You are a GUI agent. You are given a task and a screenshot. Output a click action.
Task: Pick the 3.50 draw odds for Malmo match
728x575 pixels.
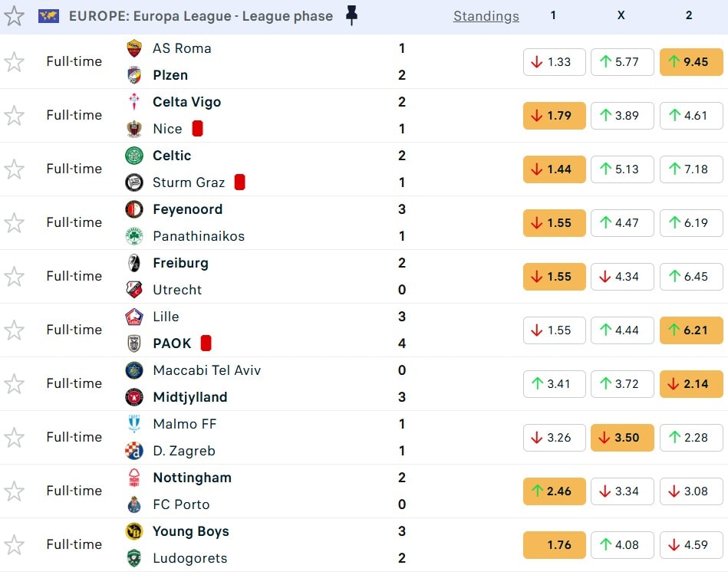(x=622, y=438)
